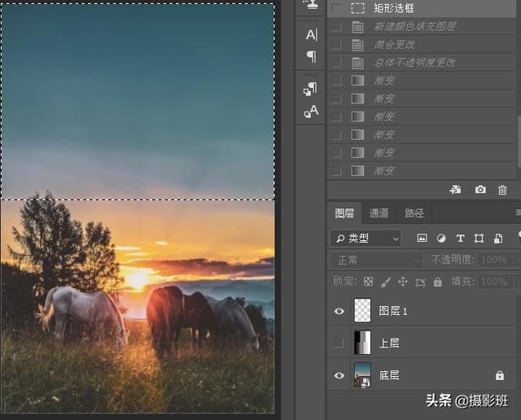Hide the 图层 1 layer via eye icon
521x420 pixels.
338,310
